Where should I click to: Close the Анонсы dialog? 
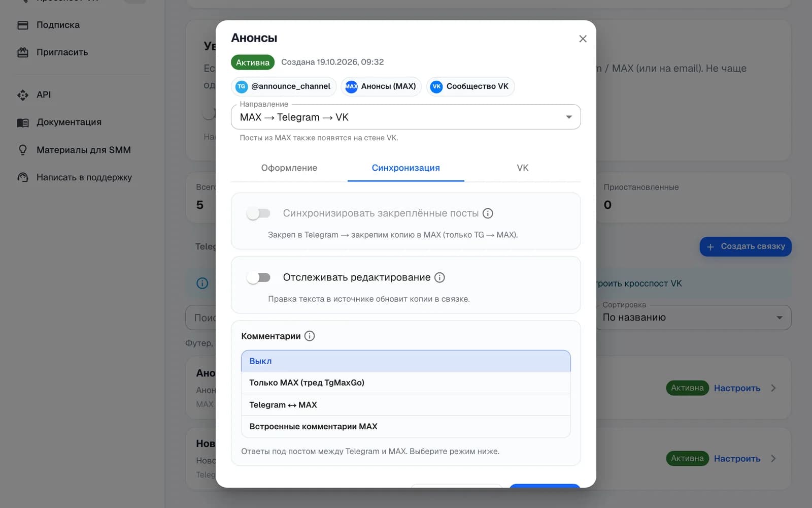(583, 39)
